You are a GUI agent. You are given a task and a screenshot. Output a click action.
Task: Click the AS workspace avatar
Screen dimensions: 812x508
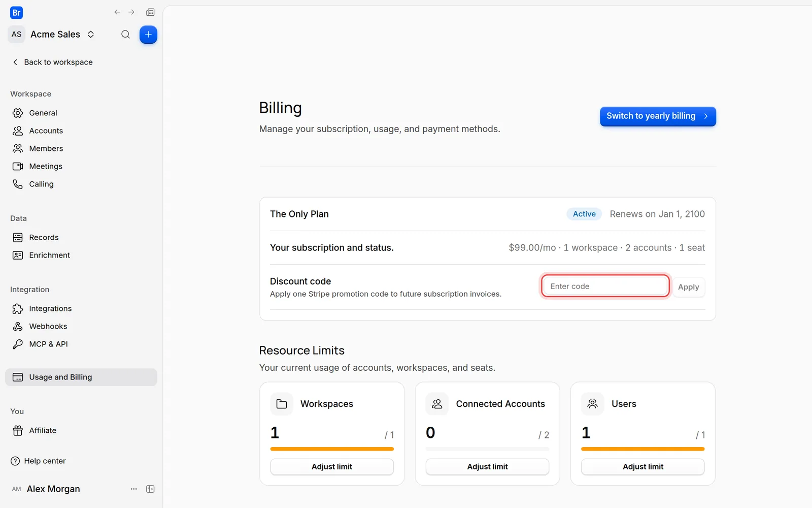tap(17, 35)
